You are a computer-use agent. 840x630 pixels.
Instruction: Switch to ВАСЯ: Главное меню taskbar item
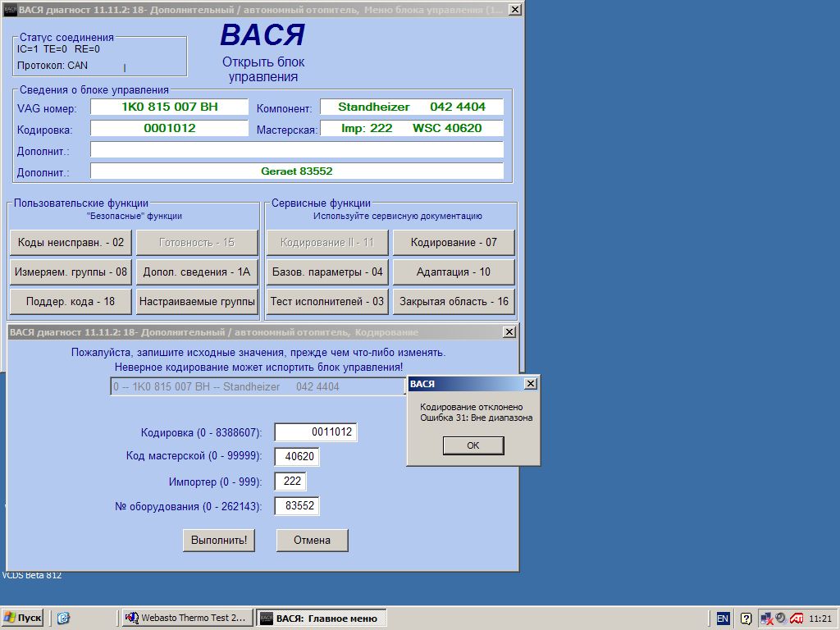click(321, 619)
